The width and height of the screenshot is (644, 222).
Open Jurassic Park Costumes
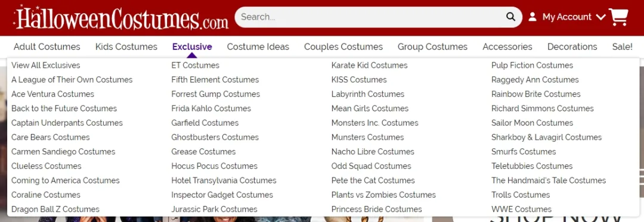tap(215, 209)
